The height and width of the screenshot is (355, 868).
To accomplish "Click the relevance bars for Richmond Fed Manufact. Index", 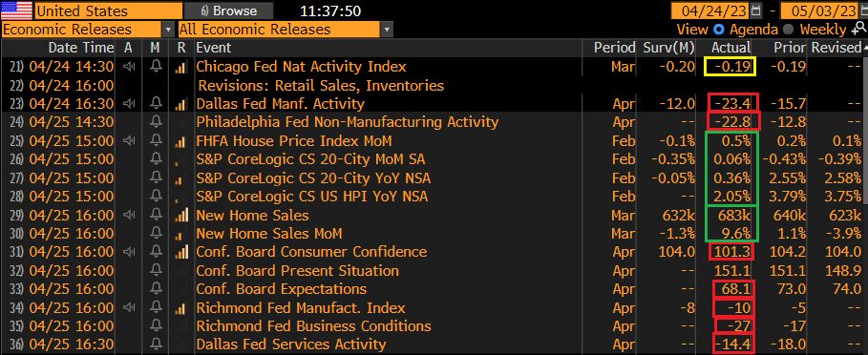I will coord(180,308).
